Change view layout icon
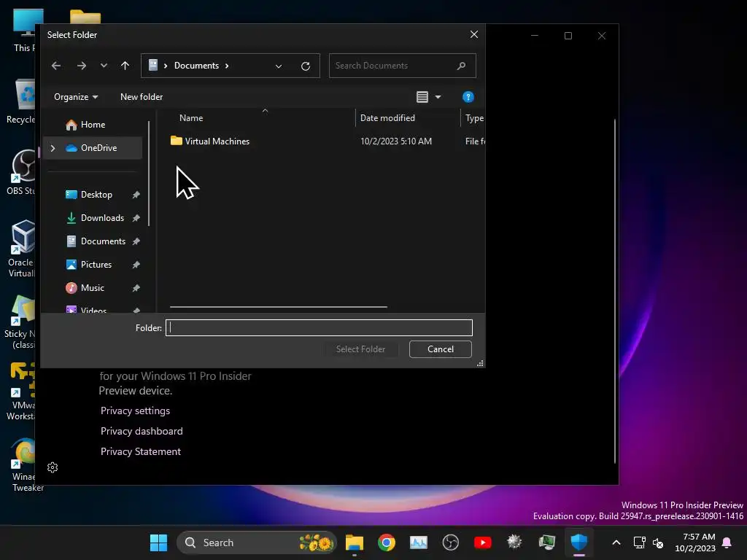The width and height of the screenshot is (747, 560). (x=422, y=97)
